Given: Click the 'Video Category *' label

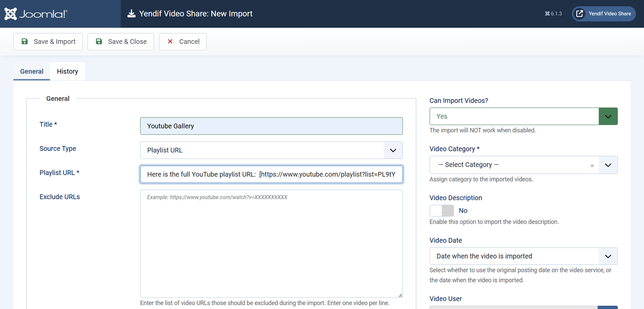Looking at the screenshot, I should coord(454,149).
